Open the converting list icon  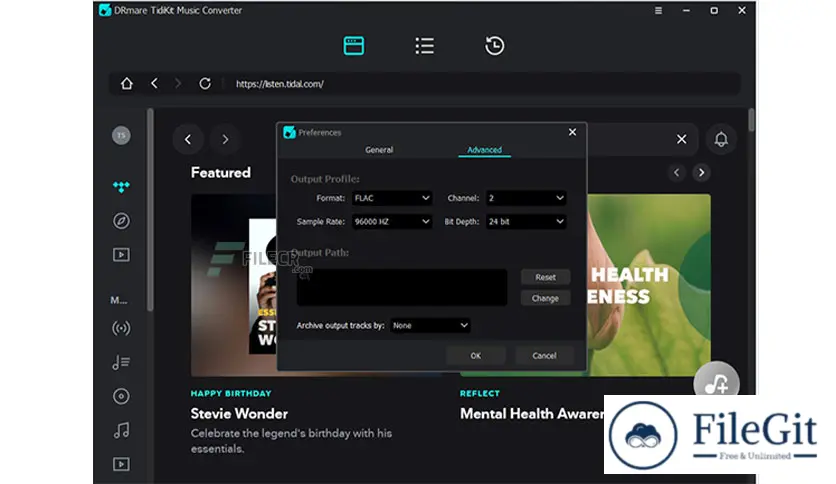tap(424, 46)
